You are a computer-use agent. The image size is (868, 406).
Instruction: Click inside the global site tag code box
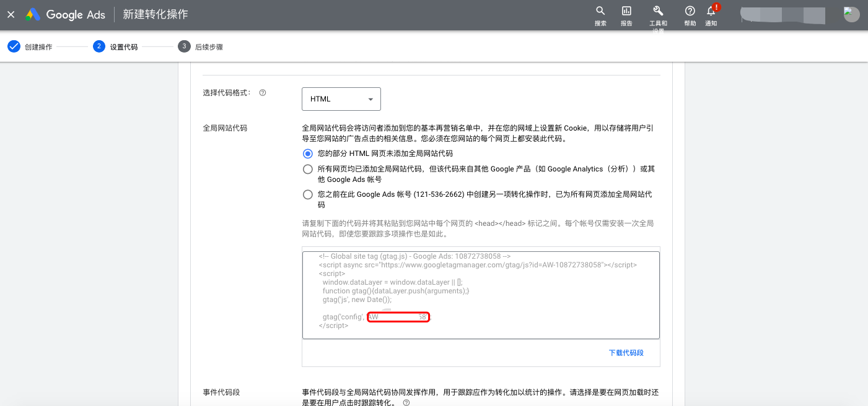coord(481,295)
